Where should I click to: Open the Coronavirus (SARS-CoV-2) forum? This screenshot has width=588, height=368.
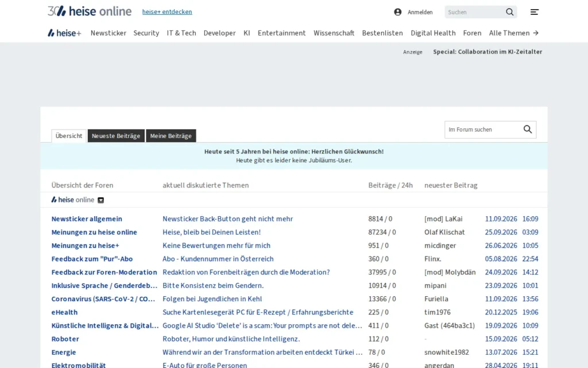103,299
